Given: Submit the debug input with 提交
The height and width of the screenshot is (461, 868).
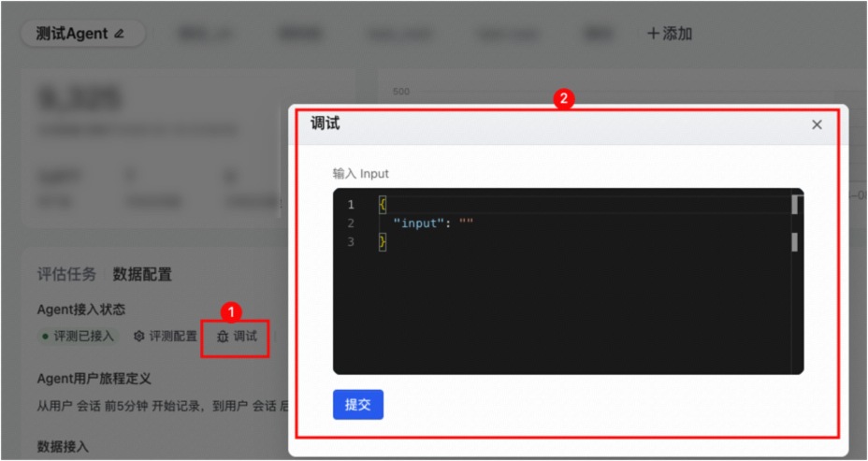Looking at the screenshot, I should (357, 405).
